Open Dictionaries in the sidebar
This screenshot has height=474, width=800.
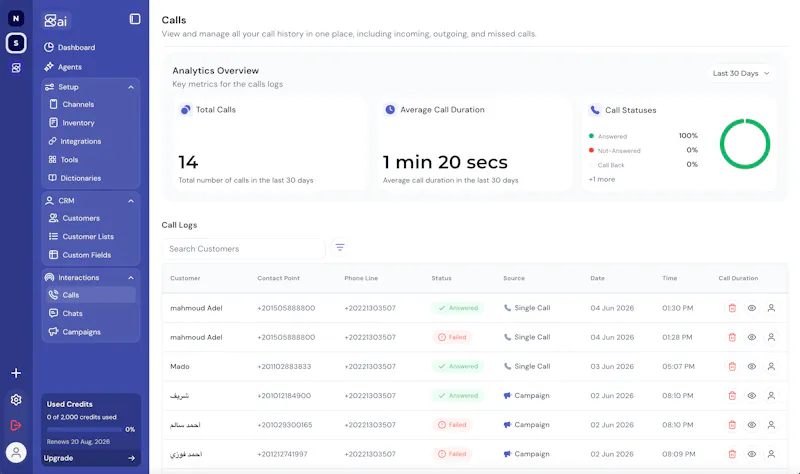pos(74,178)
